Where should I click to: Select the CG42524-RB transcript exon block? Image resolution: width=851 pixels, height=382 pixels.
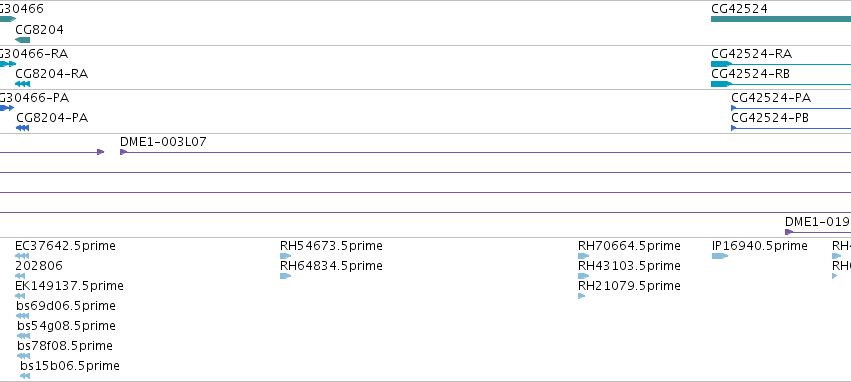click(721, 84)
